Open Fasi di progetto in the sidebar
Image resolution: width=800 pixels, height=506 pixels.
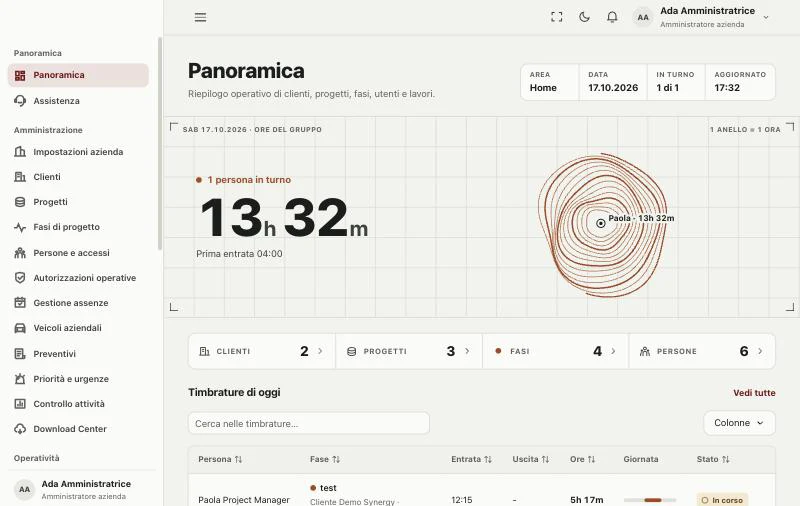click(x=78, y=227)
